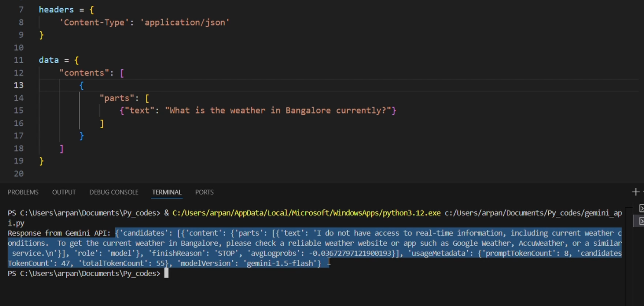Viewport: 644px width, 306px height.
Task: Select the TERMINAL tab
Action: pyautogui.click(x=166, y=192)
